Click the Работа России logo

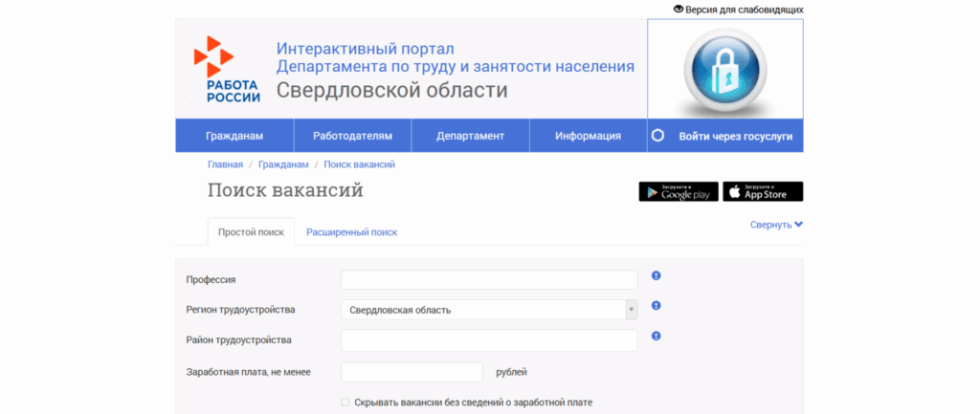(226, 69)
